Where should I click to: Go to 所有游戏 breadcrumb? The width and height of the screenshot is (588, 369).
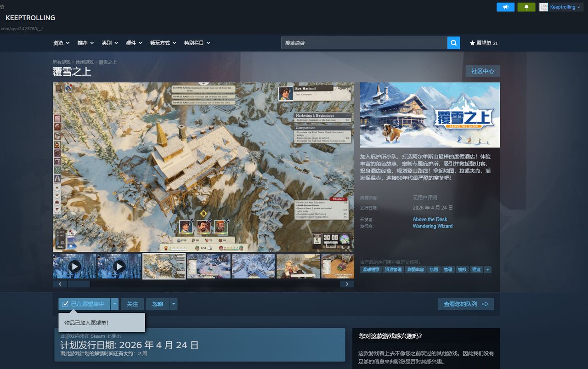(x=62, y=62)
